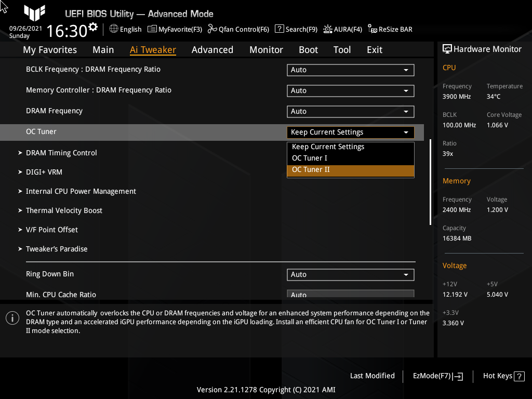Click the Ring Down Bin label

click(49, 274)
